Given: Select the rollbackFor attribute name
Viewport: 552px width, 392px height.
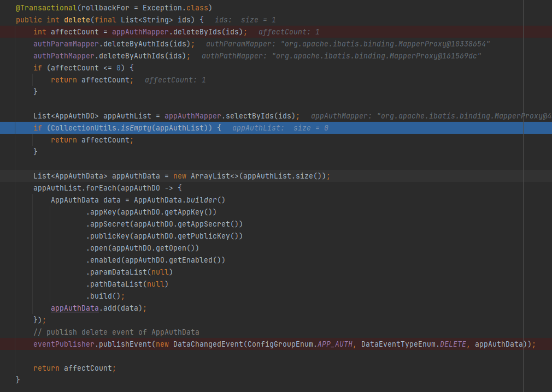Looking at the screenshot, I should tap(105, 8).
